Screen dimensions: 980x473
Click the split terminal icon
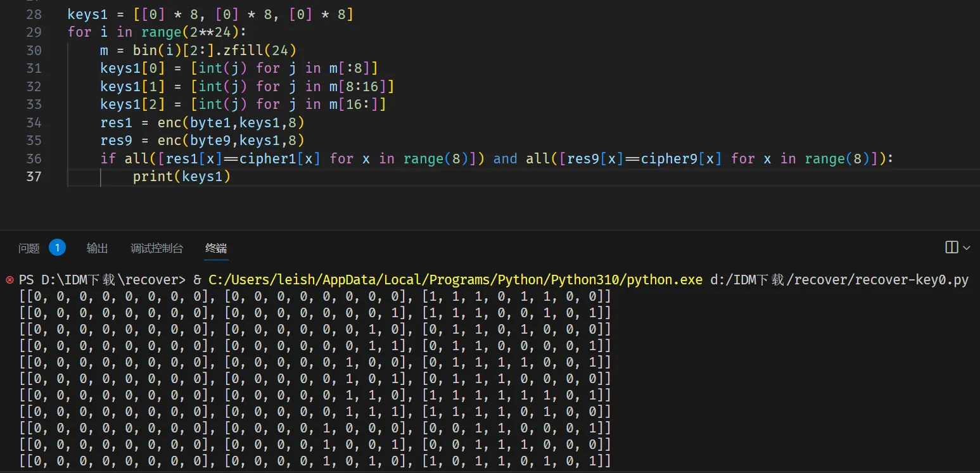point(951,248)
